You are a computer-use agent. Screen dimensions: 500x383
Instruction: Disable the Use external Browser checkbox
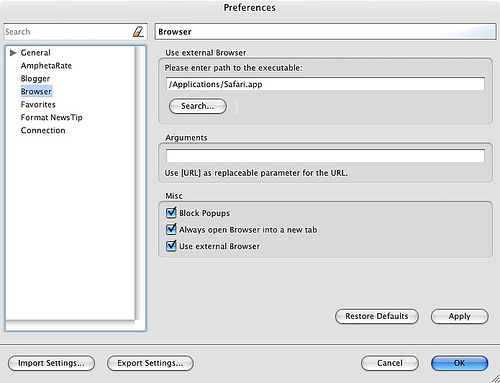pos(171,246)
